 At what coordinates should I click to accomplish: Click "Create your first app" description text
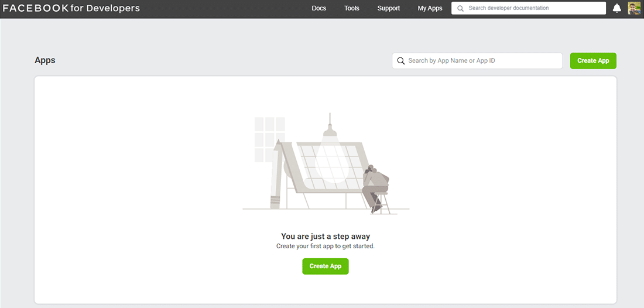tap(326, 247)
